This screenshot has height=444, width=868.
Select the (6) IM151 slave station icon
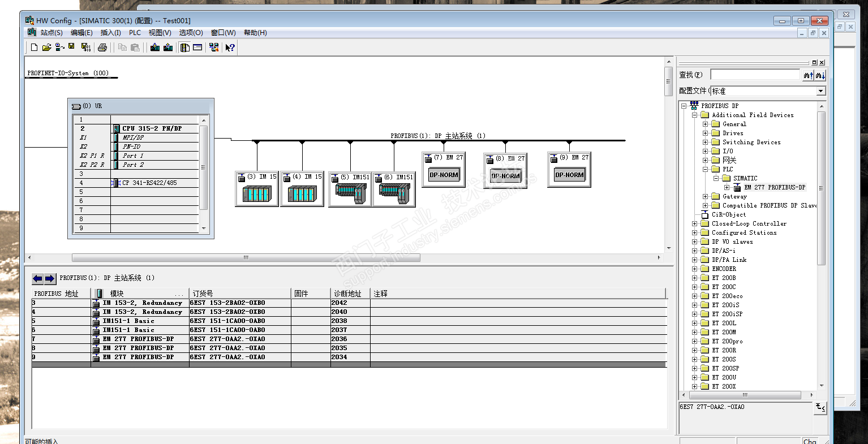[x=394, y=189]
